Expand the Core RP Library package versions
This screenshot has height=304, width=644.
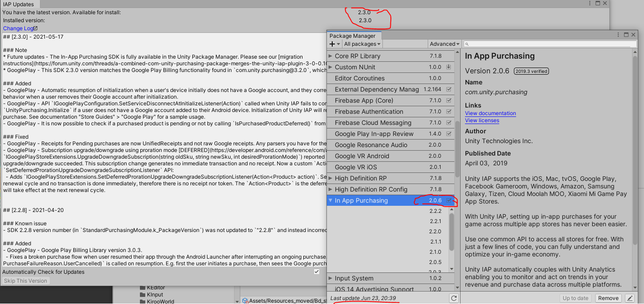tap(330, 56)
